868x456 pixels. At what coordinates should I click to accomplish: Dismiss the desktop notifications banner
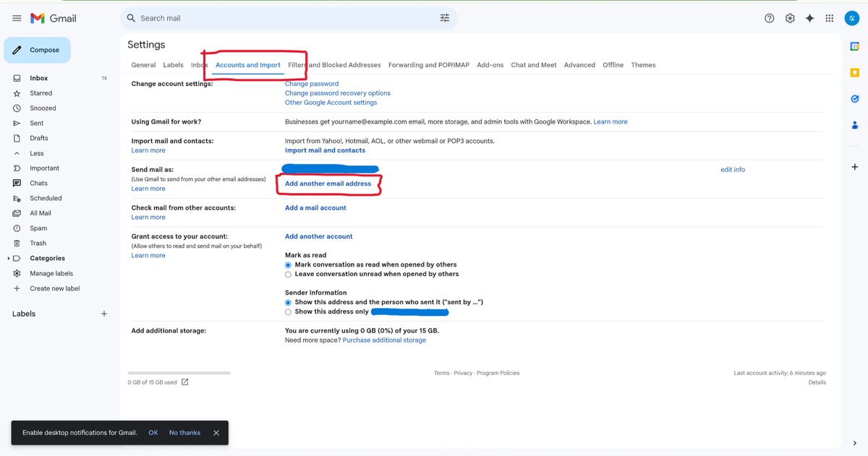[216, 433]
